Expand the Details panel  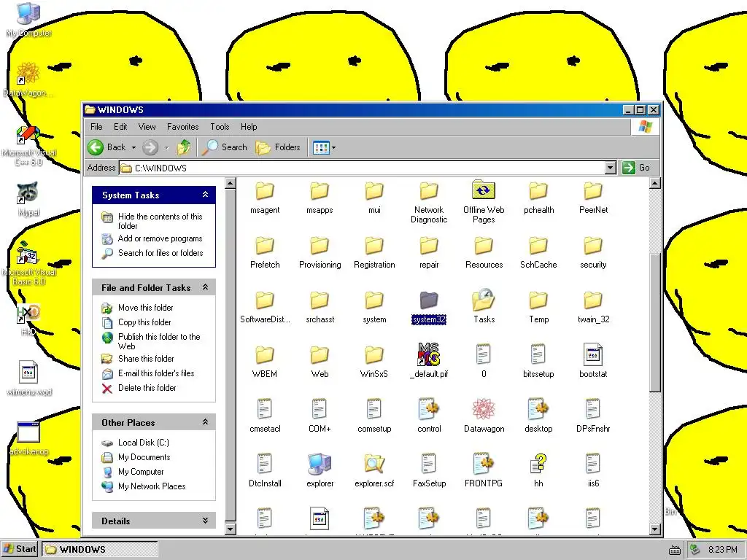pos(205,521)
